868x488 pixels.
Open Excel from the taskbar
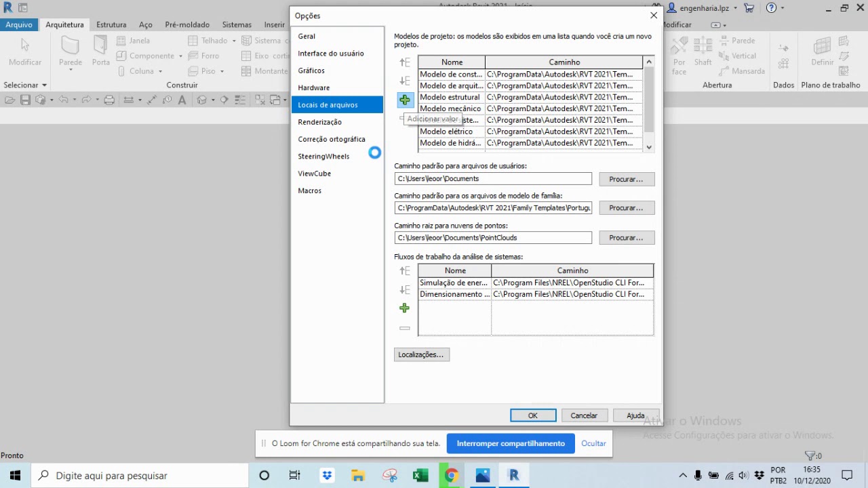coord(420,476)
